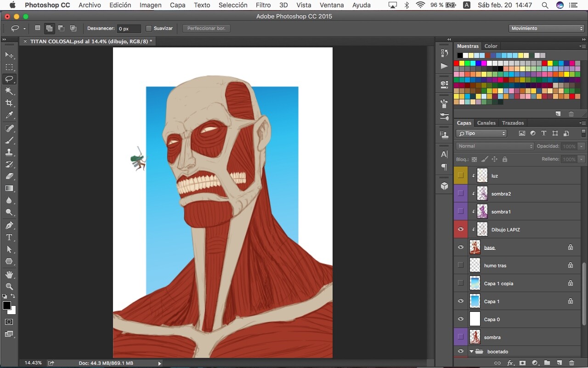Open the Capas panel options menu
The width and height of the screenshot is (588, 368).
tap(582, 123)
